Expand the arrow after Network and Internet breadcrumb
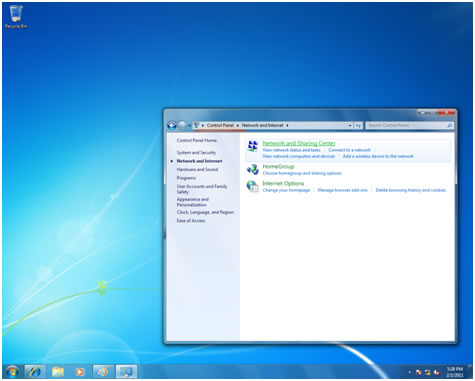The height and width of the screenshot is (381, 475). (287, 126)
